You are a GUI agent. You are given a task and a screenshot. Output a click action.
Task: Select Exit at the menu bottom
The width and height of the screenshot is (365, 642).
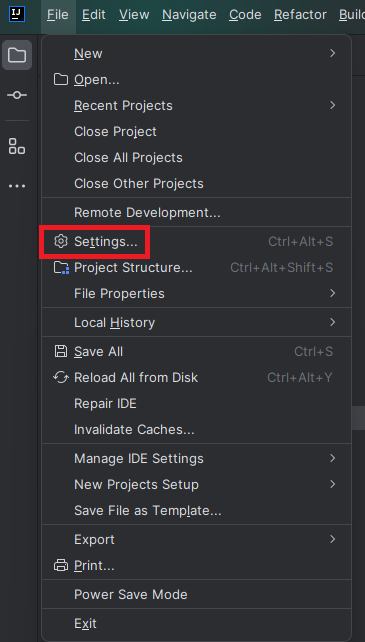point(197,624)
